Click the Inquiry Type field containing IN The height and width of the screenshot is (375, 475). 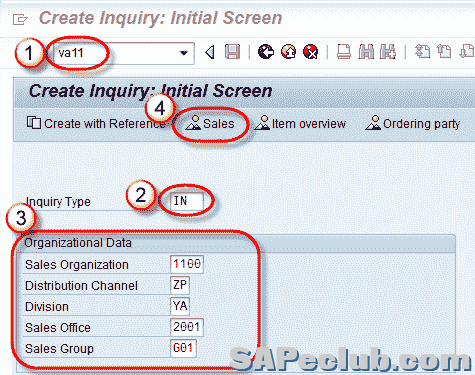(x=187, y=201)
